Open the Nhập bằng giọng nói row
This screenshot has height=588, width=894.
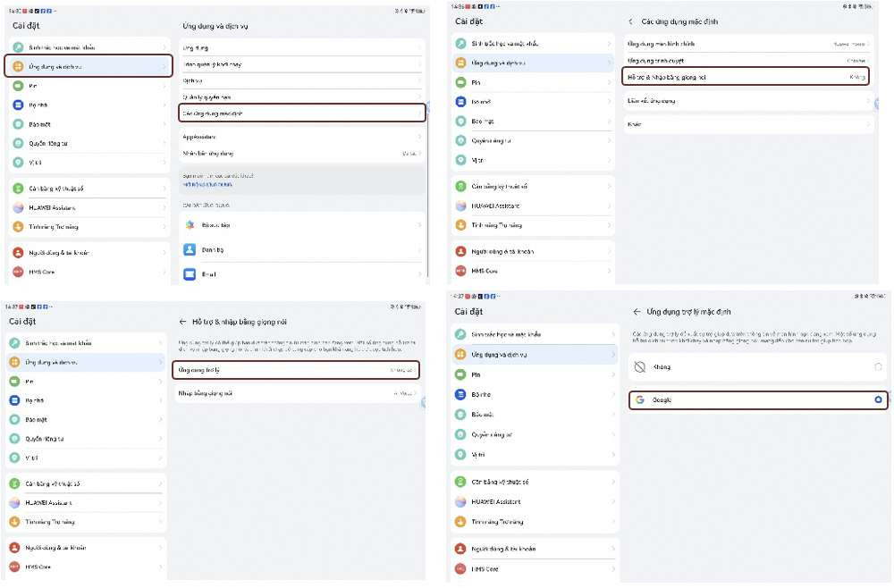[298, 393]
